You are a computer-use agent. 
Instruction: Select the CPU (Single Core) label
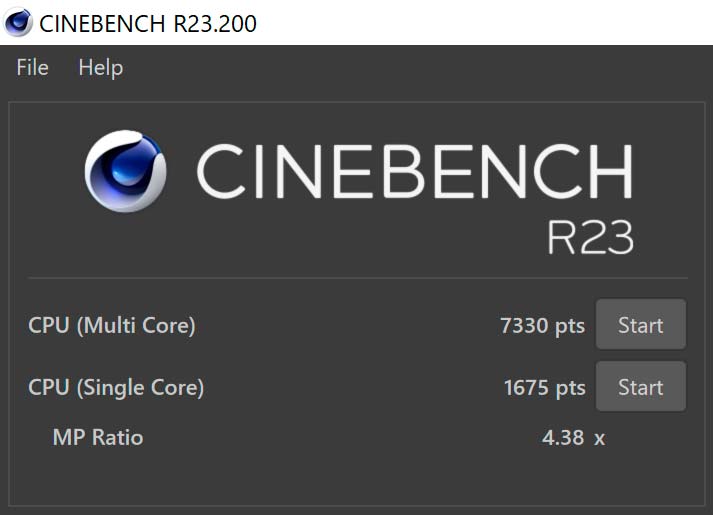click(x=116, y=387)
